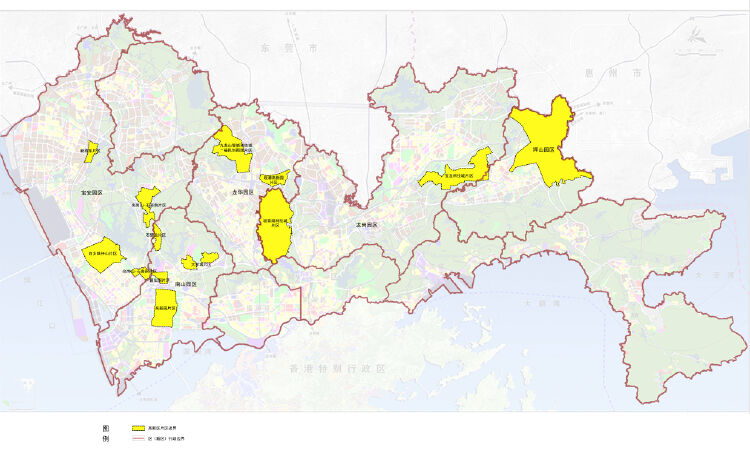Select the small yellow zone in northern Bao'an
The width and height of the screenshot is (750, 458).
[x=90, y=152]
